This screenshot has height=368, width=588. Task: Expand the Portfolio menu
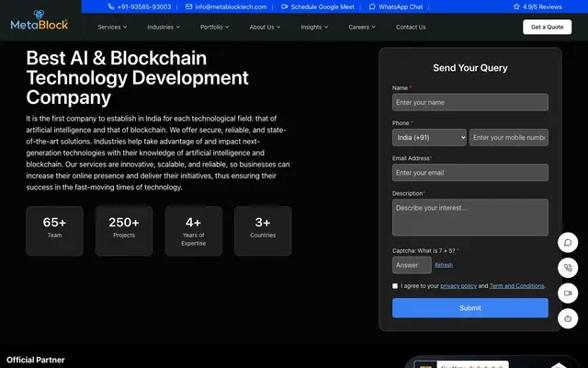(214, 27)
